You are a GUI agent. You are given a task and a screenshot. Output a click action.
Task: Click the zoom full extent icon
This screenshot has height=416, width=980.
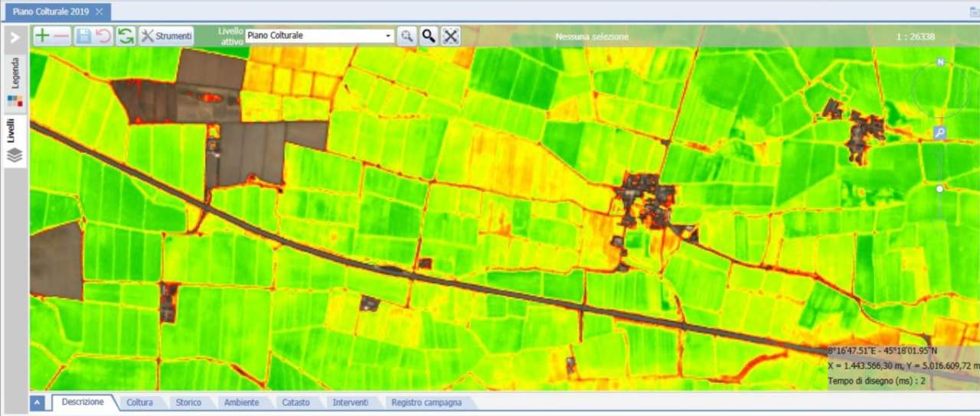coord(450,36)
